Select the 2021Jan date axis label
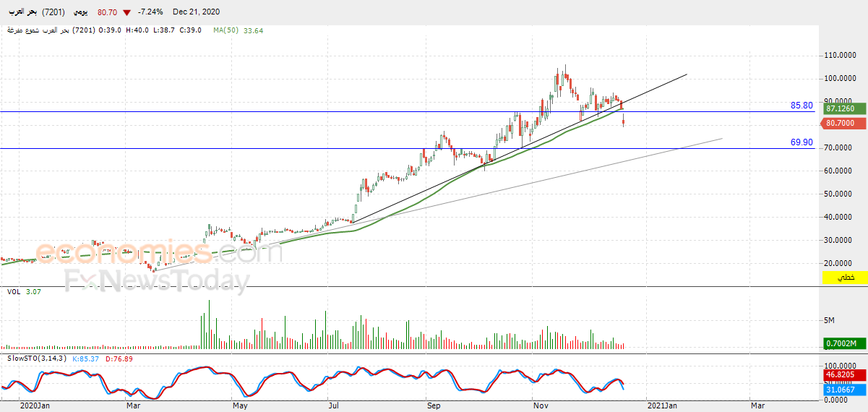This screenshot has height=412, width=868. [x=663, y=406]
